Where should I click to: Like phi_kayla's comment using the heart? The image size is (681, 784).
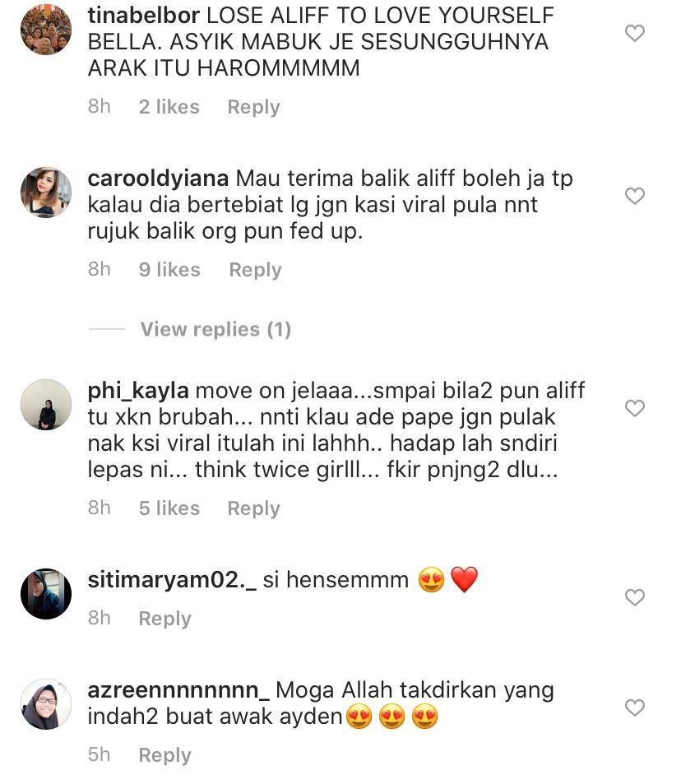(634, 408)
